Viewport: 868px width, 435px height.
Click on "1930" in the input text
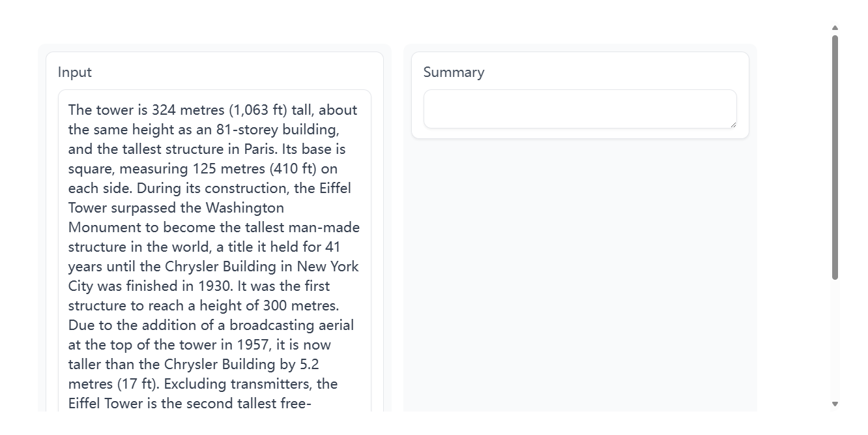pos(214,286)
